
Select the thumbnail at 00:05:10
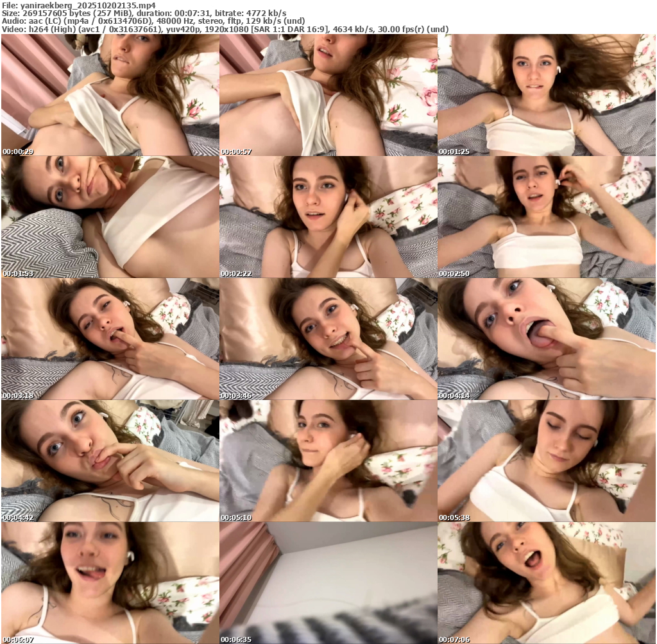[328, 461]
